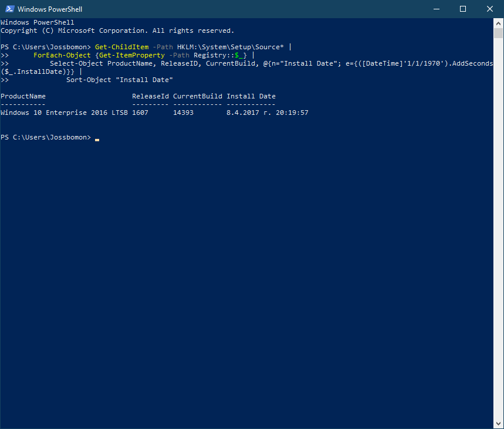The width and height of the screenshot is (504, 429).
Task: Click the 'Get-ItemProperty' cmdlet text
Action: pos(132,55)
